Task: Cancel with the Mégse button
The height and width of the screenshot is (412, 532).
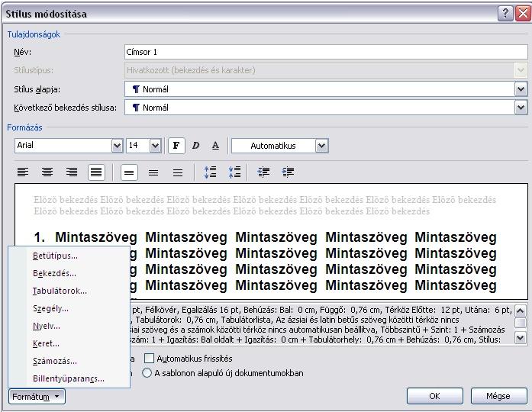Action: (x=498, y=396)
